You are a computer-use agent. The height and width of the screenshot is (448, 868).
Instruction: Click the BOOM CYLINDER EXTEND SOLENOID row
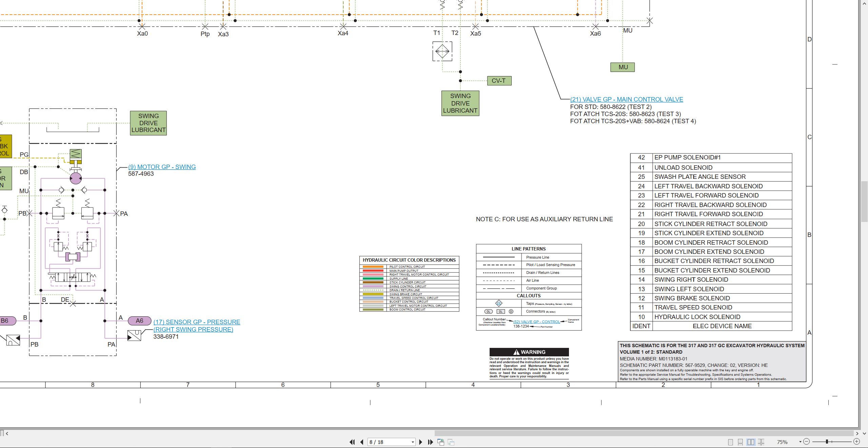[711, 252]
